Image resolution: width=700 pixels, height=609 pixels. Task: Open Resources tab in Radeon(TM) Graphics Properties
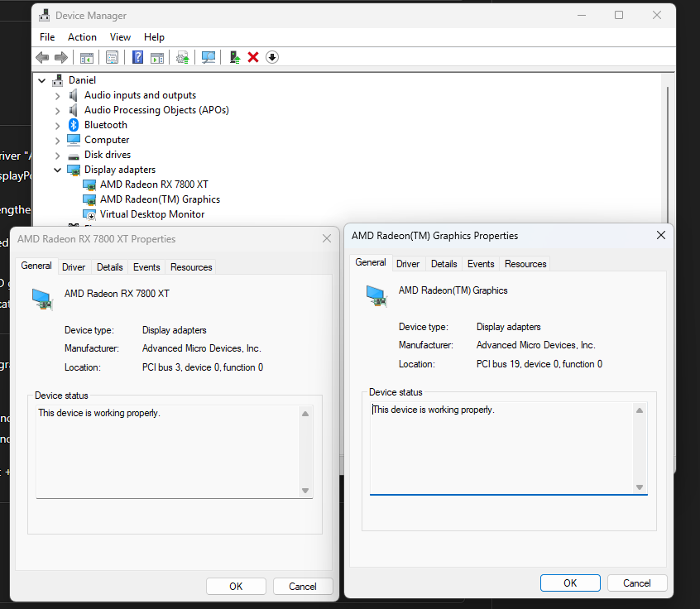(x=525, y=264)
